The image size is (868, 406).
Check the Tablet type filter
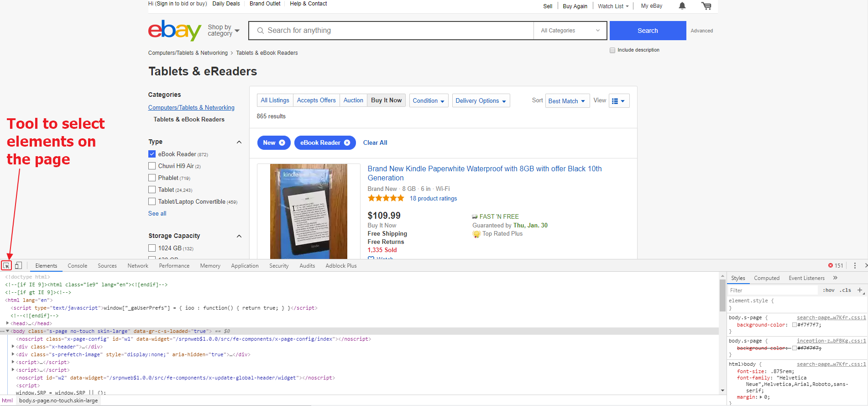pyautogui.click(x=152, y=190)
